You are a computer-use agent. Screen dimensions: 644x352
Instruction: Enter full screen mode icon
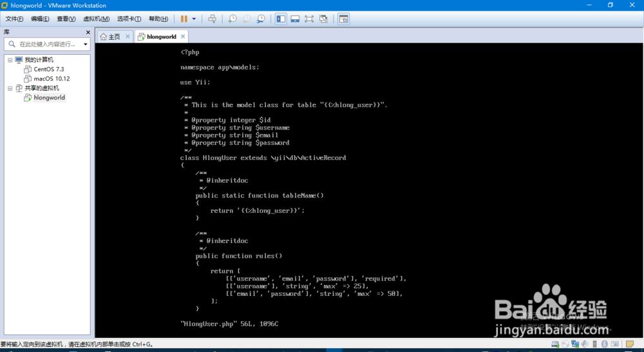pos(309,19)
